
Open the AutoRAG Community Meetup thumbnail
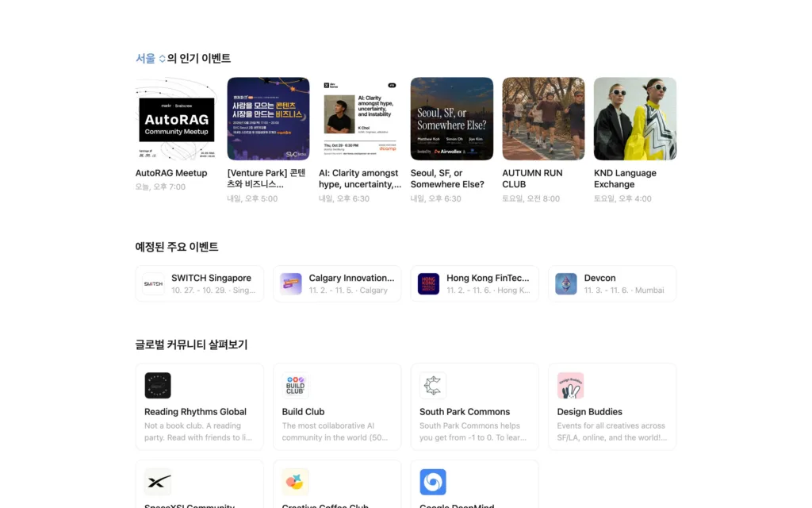tap(177, 119)
